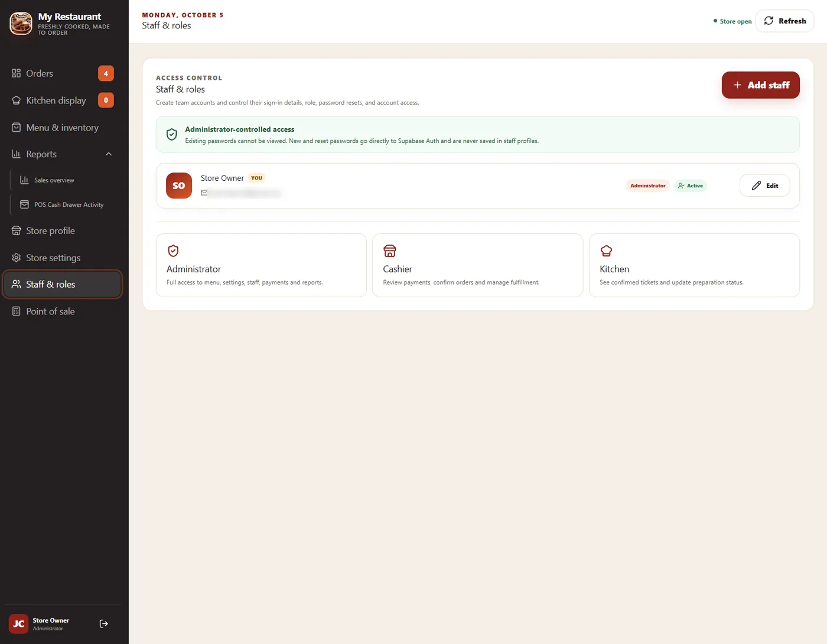Click the chef hat icon on Kitchen card
The image size is (827, 644).
pyautogui.click(x=606, y=251)
